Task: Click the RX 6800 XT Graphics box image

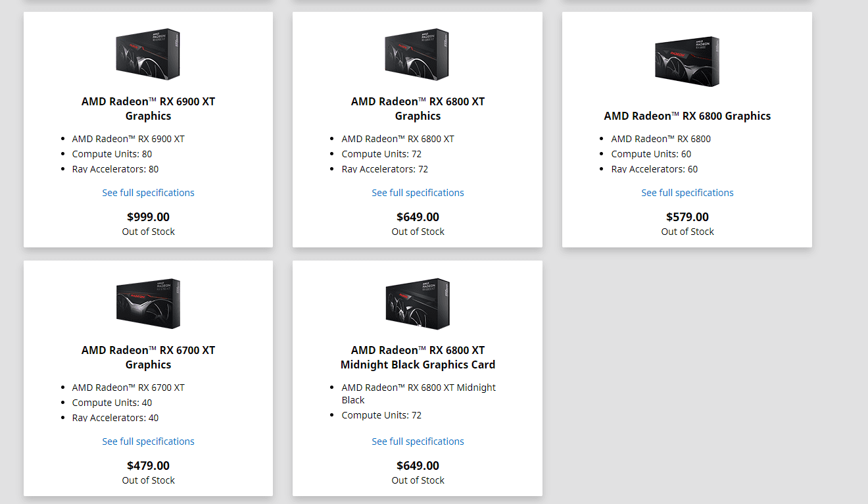Action: point(418,54)
